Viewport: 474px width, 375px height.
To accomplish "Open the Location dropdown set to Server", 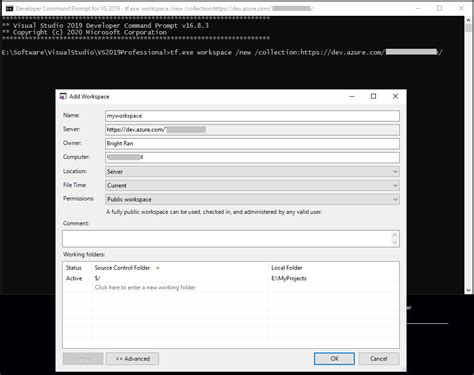I will point(252,172).
